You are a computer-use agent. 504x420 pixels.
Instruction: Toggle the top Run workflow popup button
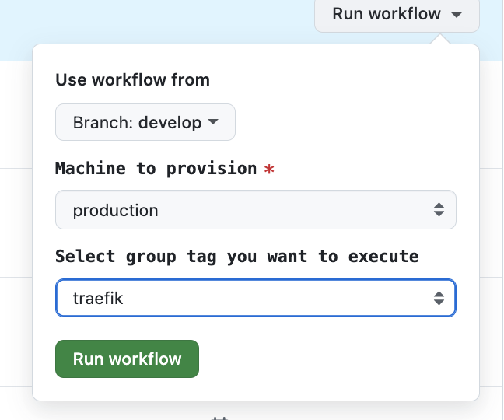click(x=387, y=14)
